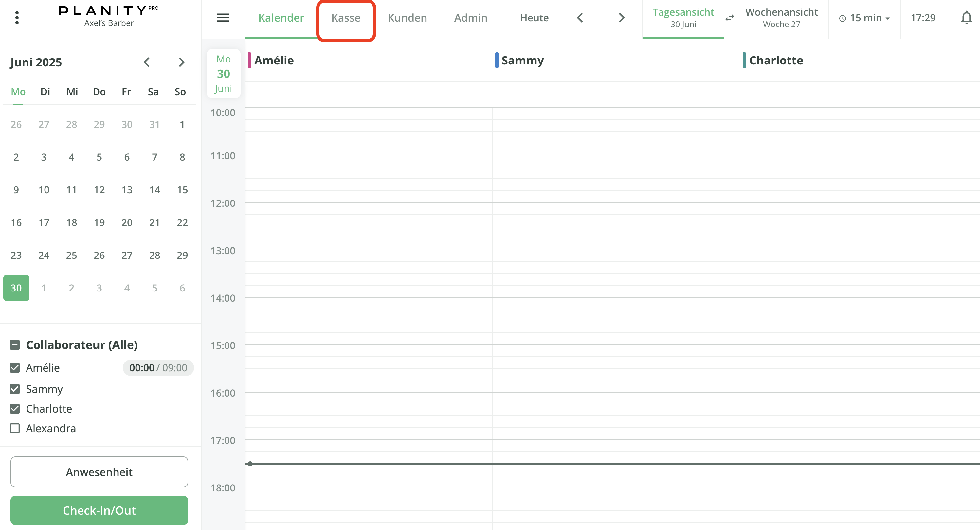
Task: Open the notifications bell
Action: click(966, 17)
